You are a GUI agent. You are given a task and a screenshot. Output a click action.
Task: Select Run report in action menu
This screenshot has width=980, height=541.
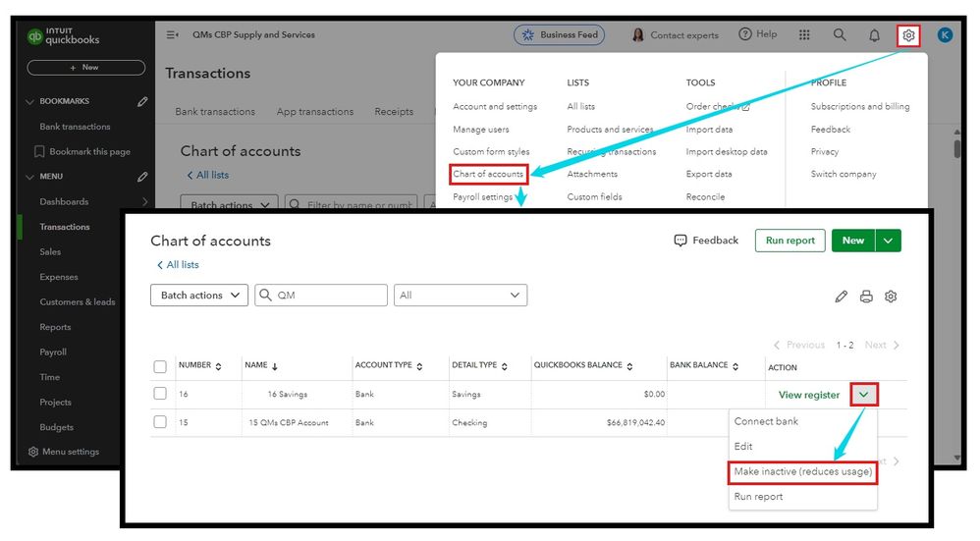click(x=758, y=497)
